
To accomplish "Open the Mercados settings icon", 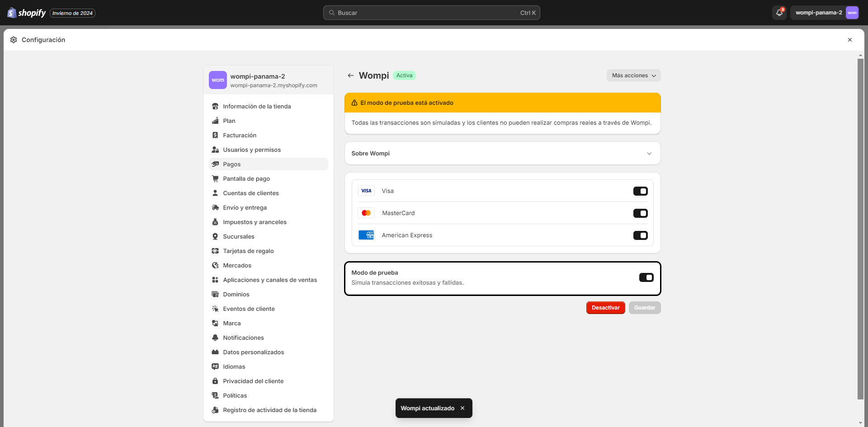I will (216, 265).
